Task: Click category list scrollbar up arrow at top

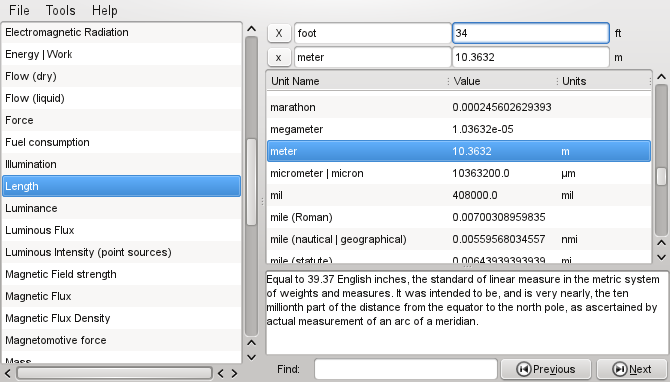Action: (252, 29)
